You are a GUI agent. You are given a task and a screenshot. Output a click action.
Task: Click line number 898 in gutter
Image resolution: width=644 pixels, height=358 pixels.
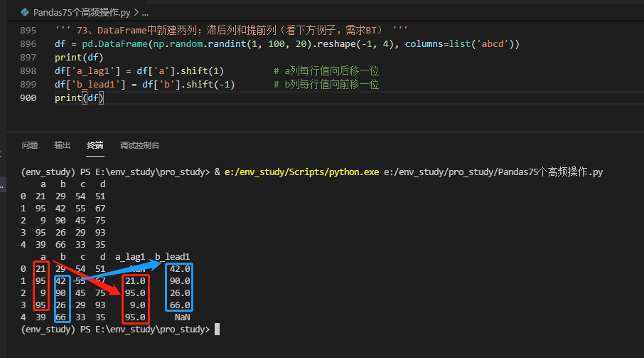28,71
